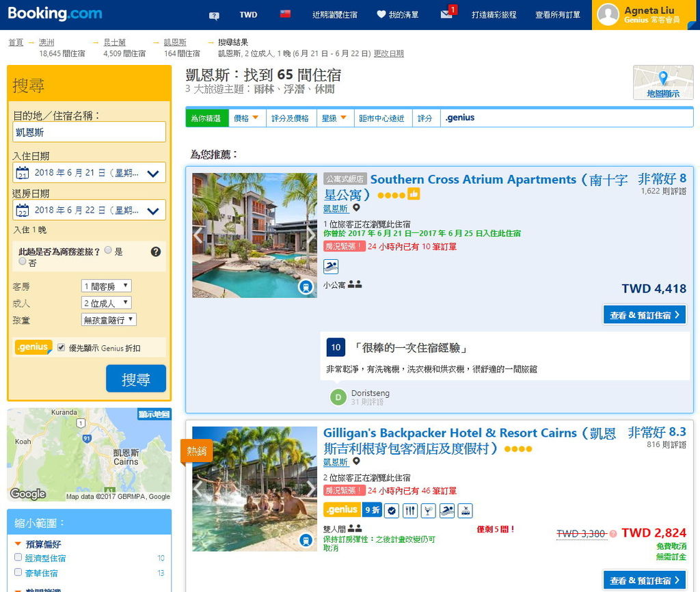Open the Gilligan's pool photo thumbnail

254,489
